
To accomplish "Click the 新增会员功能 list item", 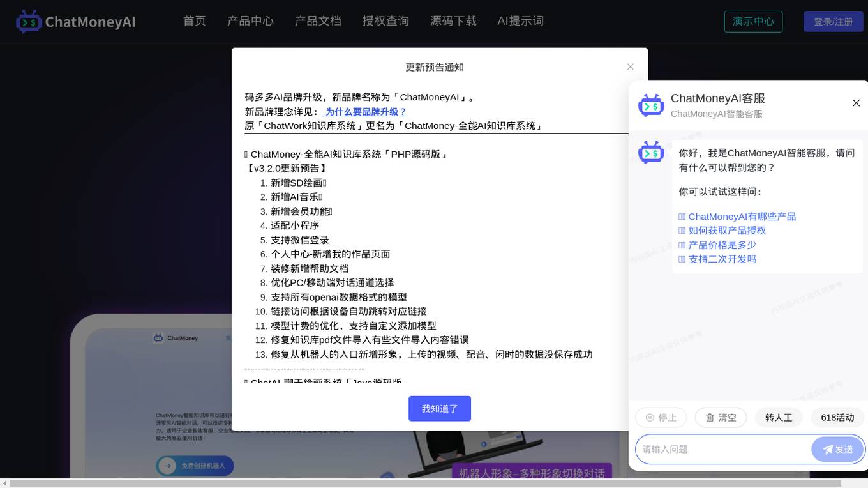I will pos(301,211).
